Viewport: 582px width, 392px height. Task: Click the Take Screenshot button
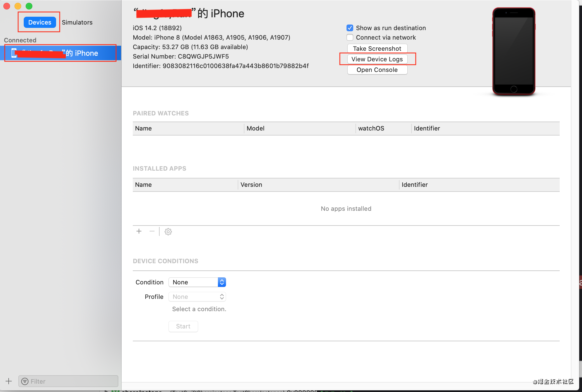pos(377,49)
